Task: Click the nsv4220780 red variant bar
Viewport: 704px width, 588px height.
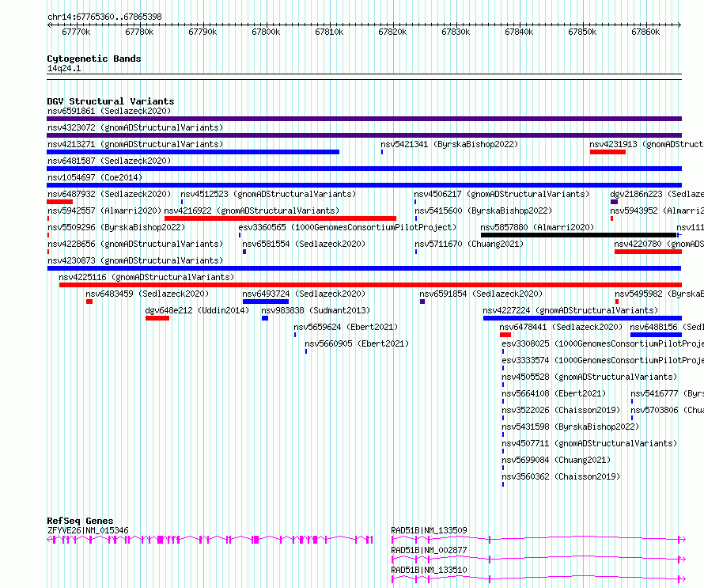Action: [649, 252]
